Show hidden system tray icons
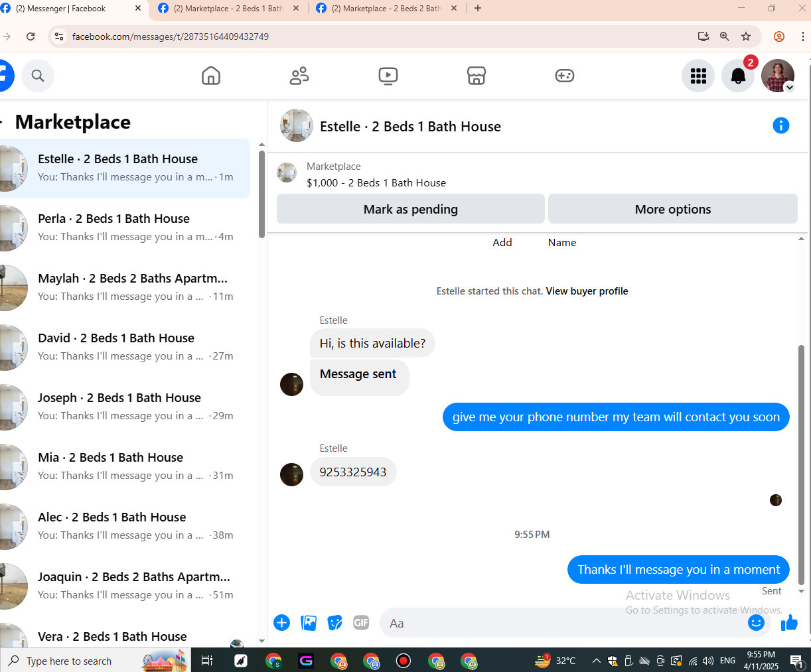 (x=596, y=661)
